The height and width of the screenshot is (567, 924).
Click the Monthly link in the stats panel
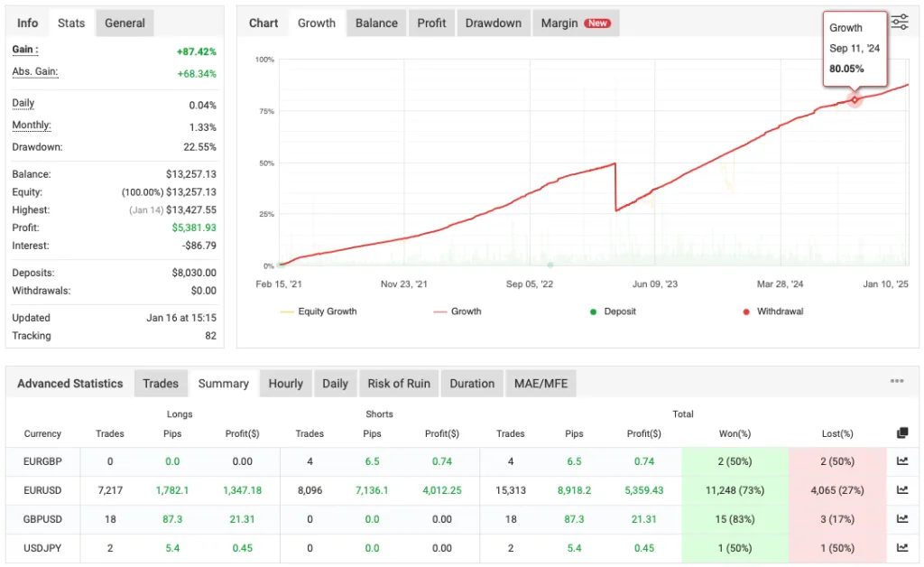click(x=31, y=125)
